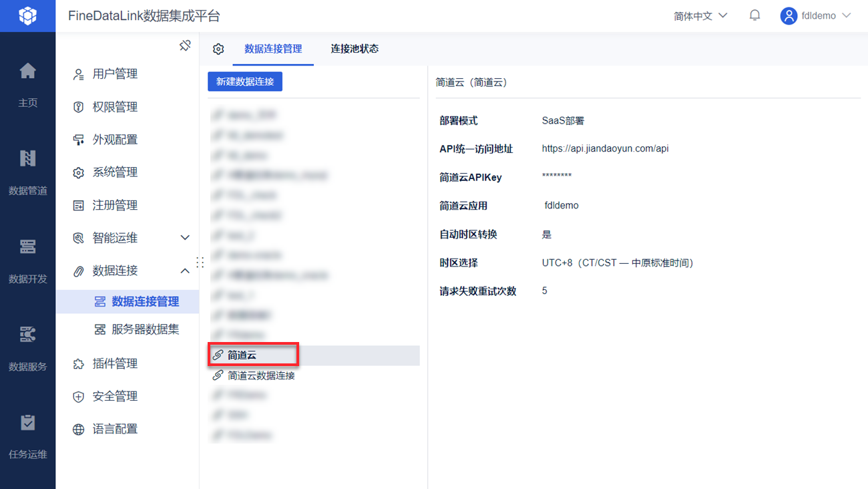
Task: Click the 新建数据连接 button
Action: pos(245,81)
